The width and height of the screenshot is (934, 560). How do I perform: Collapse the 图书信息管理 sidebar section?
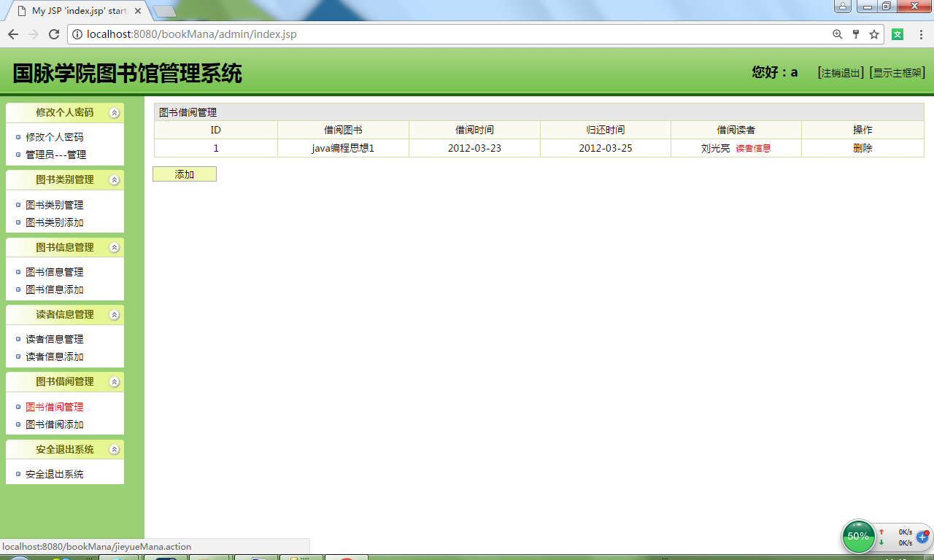[x=113, y=247]
